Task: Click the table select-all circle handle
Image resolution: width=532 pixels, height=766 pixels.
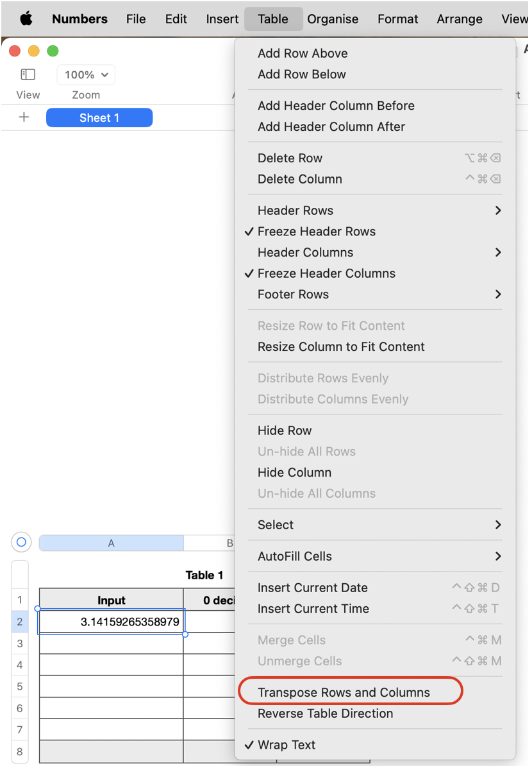Action: pos(21,542)
